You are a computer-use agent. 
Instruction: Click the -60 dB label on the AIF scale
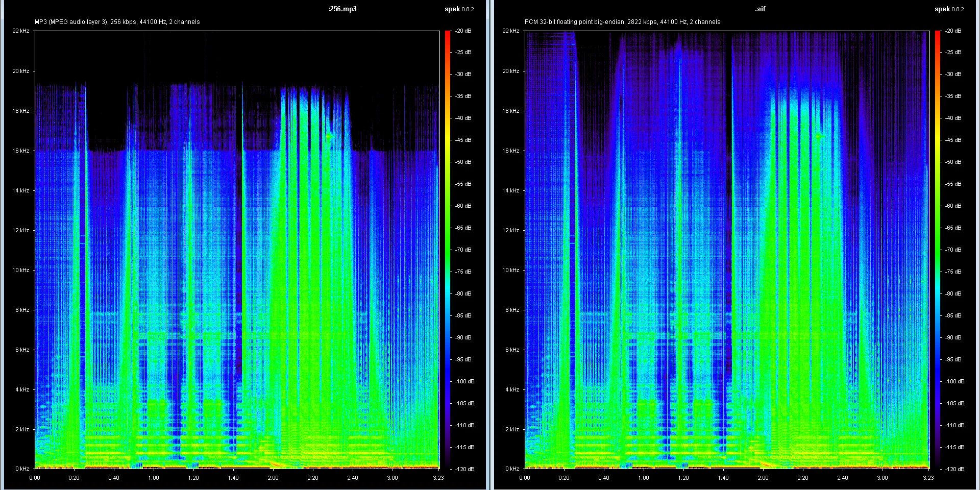[x=953, y=206]
